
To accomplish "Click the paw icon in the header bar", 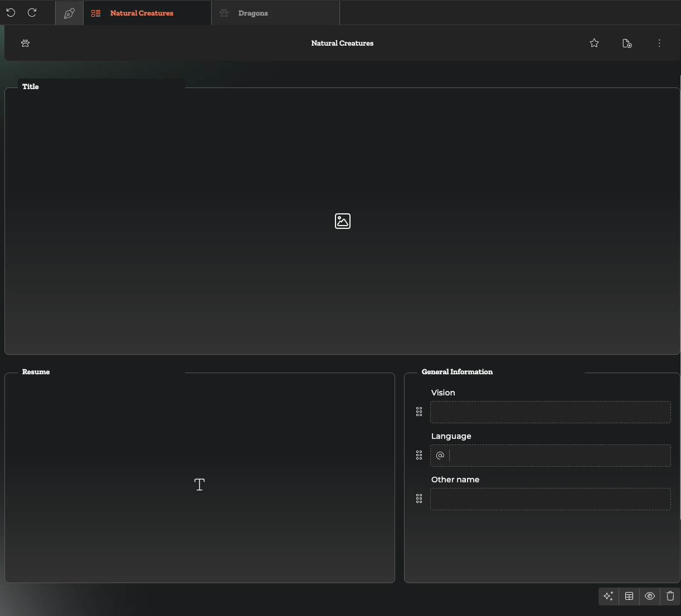I will coord(25,43).
